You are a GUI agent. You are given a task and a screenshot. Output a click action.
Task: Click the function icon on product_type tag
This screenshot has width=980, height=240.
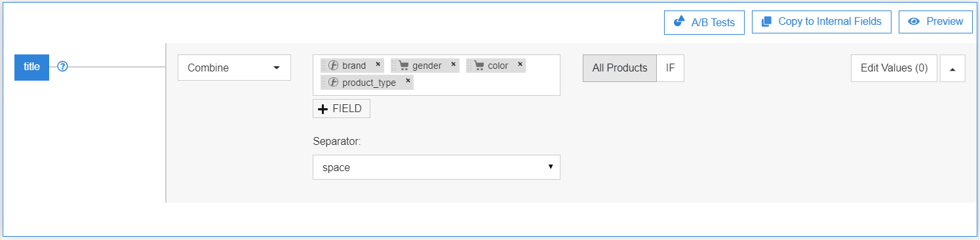pos(333,83)
